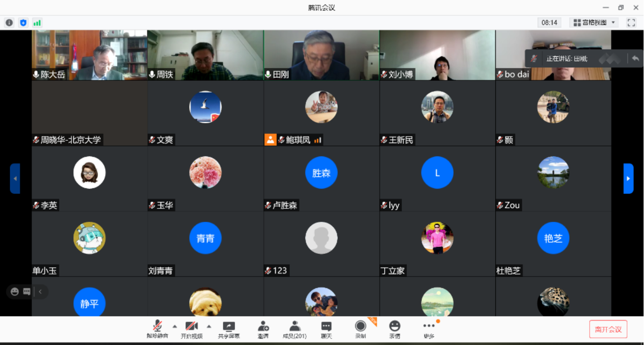Check network signal strength indicator
644x345 pixels.
click(37, 22)
